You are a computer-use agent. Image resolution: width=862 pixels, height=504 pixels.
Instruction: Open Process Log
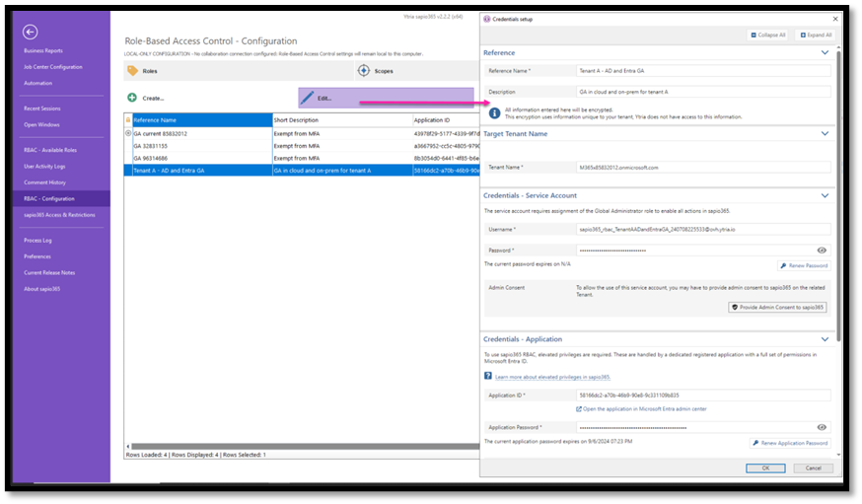point(37,241)
